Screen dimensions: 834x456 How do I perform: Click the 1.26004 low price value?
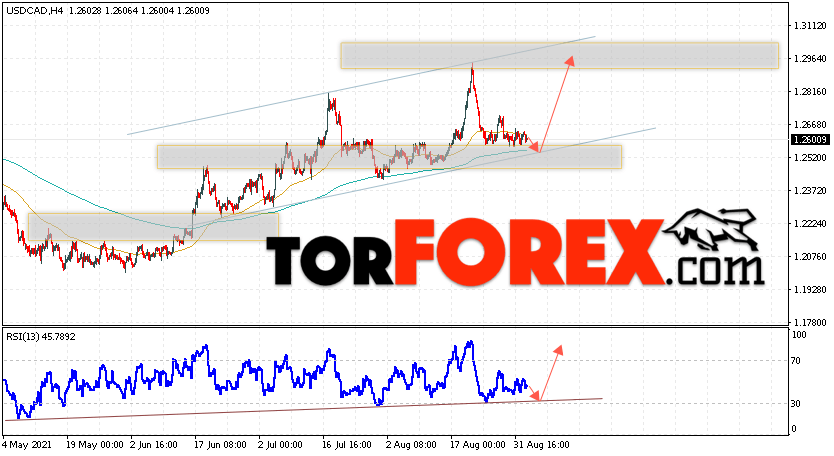pyautogui.click(x=157, y=10)
